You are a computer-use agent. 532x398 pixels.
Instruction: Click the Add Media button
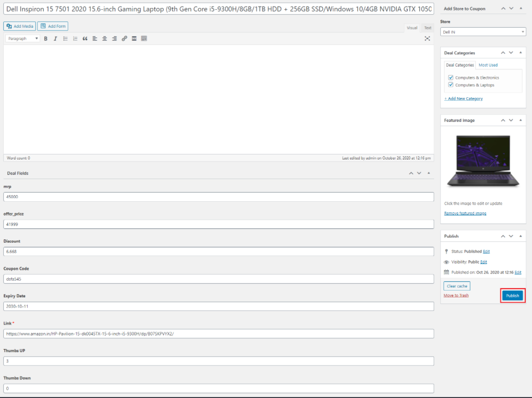click(20, 26)
